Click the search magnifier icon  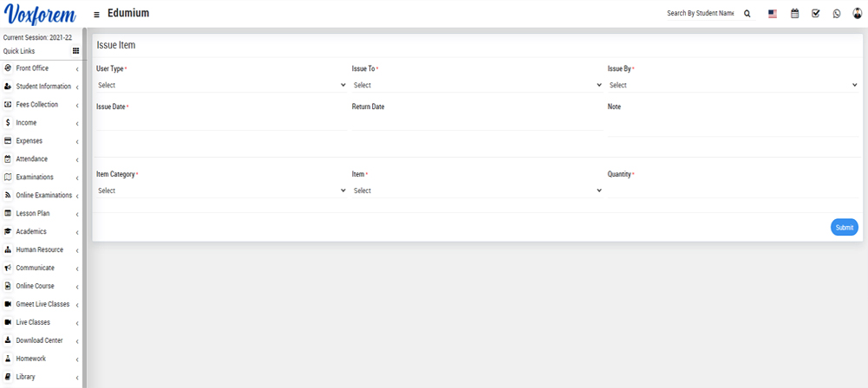pos(747,14)
